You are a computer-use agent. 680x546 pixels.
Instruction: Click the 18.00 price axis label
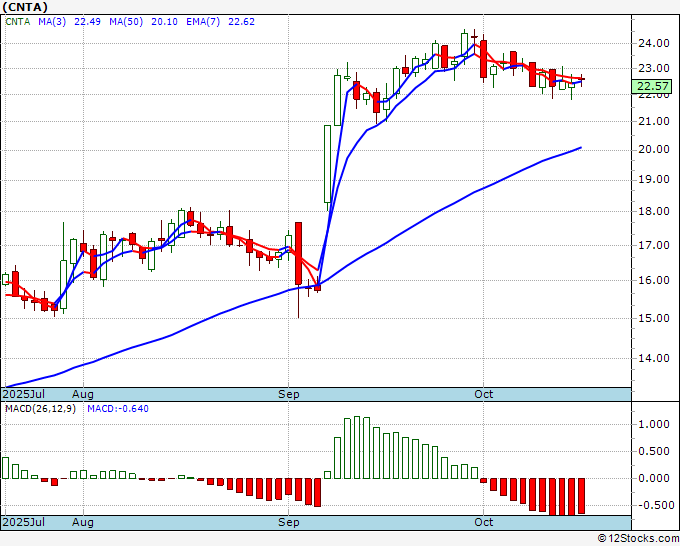click(654, 211)
